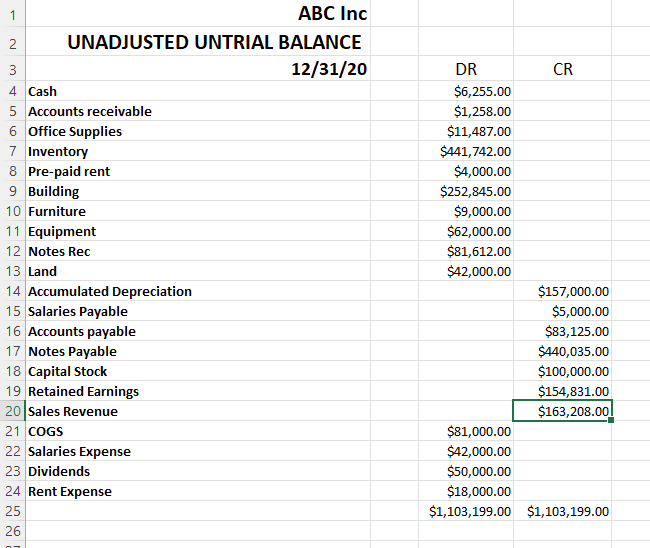Viewport: 650px width, 548px height.
Task: Click the Accumulated Depreciation credit $157,000.00
Action: (562, 291)
